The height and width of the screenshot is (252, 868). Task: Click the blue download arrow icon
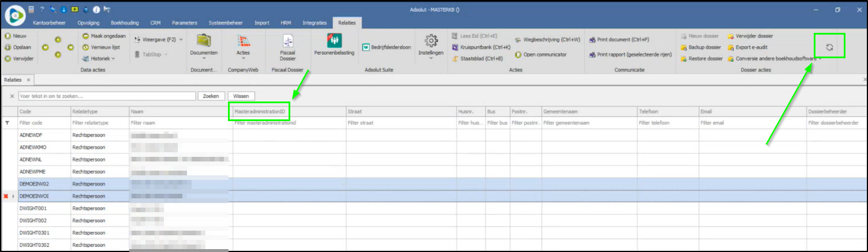(62, 10)
